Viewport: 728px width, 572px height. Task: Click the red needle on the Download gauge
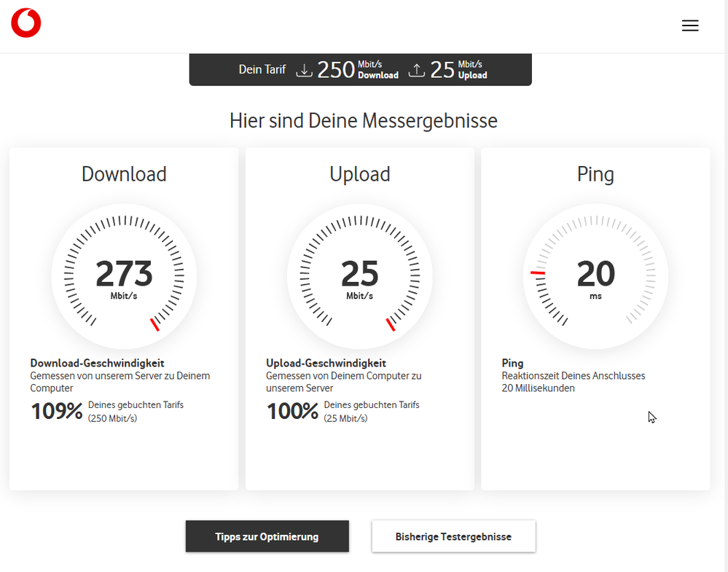(x=153, y=326)
